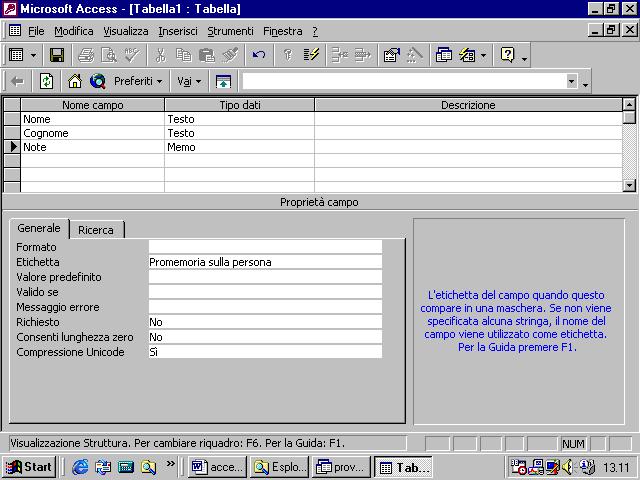Click inside the web address box
640x480 pixels.
[x=404, y=81]
